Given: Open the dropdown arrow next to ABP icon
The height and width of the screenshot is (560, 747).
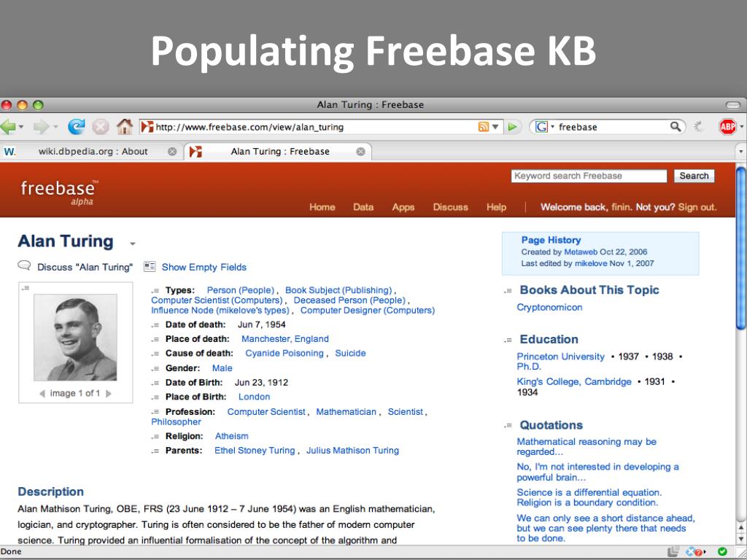Looking at the screenshot, I should 742,127.
